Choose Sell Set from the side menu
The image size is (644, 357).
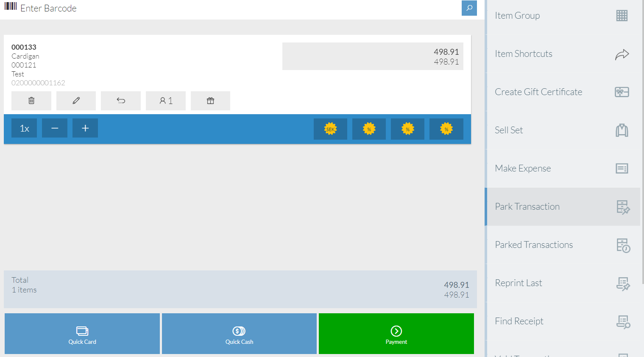click(x=563, y=130)
